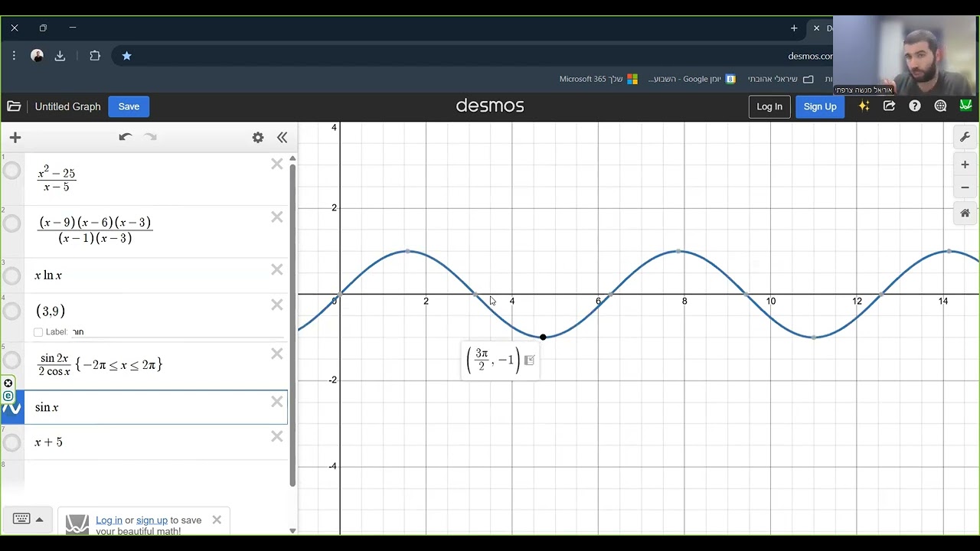Toggle visibility of the (x²−25)/(x−5) expression
This screenshot has width=980, height=551.
tap(12, 171)
